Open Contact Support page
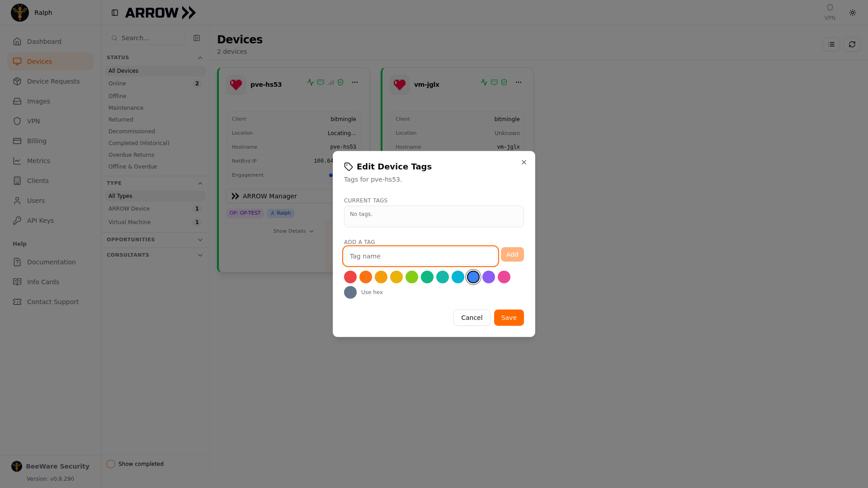This screenshot has width=868, height=488. pos(50,302)
